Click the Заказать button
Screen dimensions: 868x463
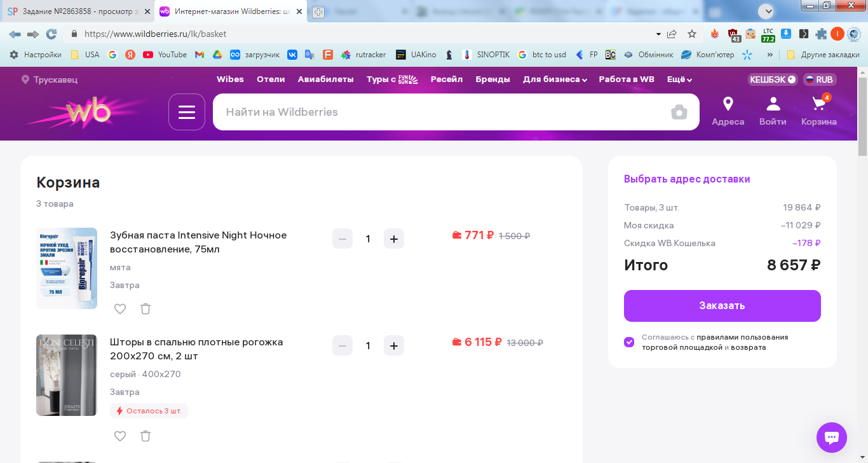pos(722,306)
